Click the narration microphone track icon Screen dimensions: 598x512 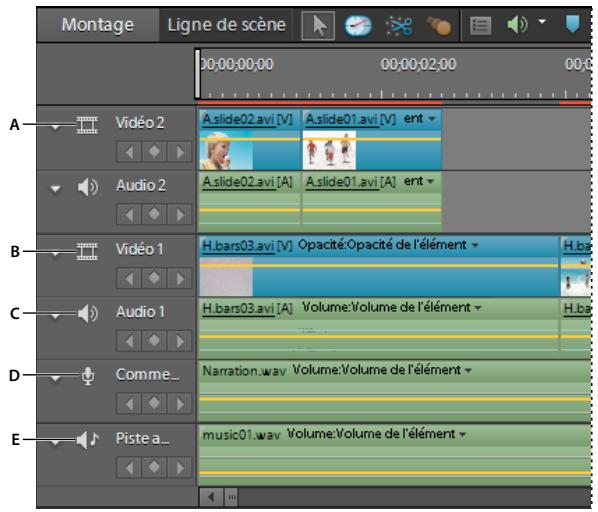pos(88,376)
